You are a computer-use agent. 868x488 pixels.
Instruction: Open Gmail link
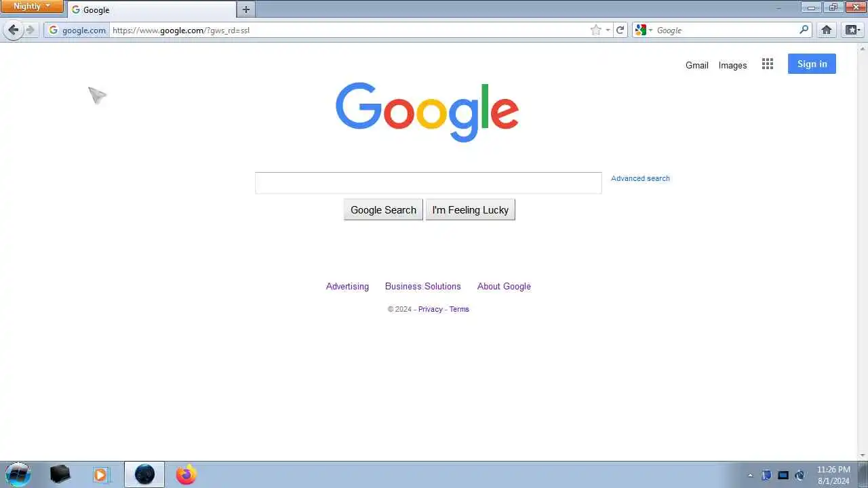[x=696, y=65]
